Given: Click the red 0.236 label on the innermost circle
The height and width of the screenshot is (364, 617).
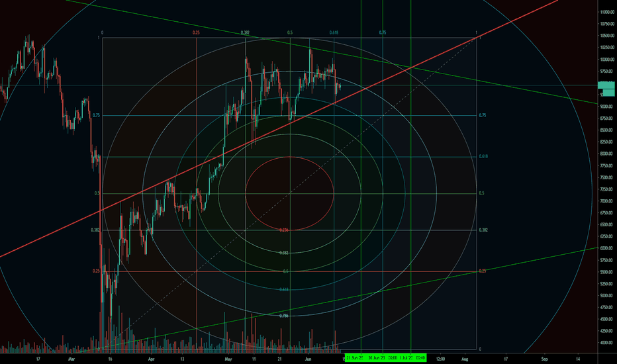Looking at the screenshot, I should (284, 230).
